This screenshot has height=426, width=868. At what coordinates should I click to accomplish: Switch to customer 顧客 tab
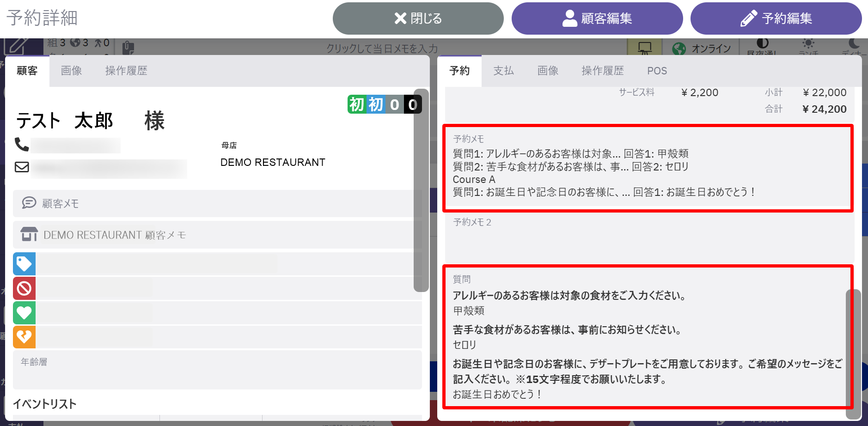pos(27,71)
